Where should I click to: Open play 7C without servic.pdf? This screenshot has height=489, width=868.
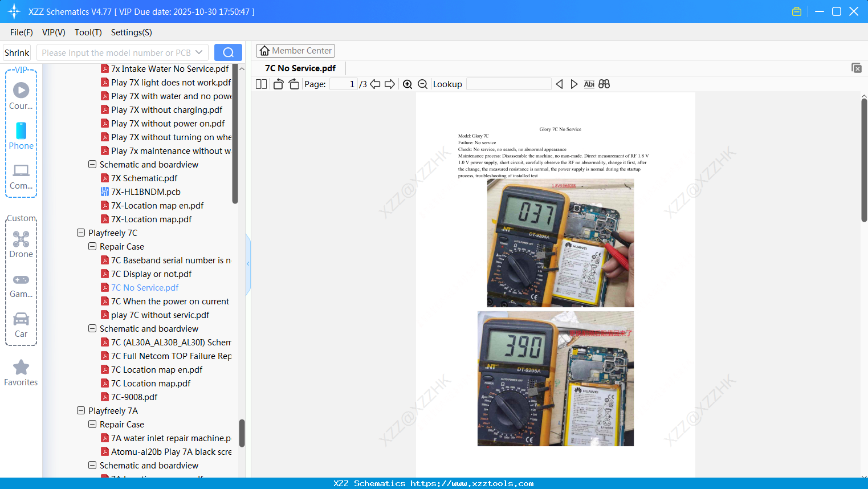[155, 315]
